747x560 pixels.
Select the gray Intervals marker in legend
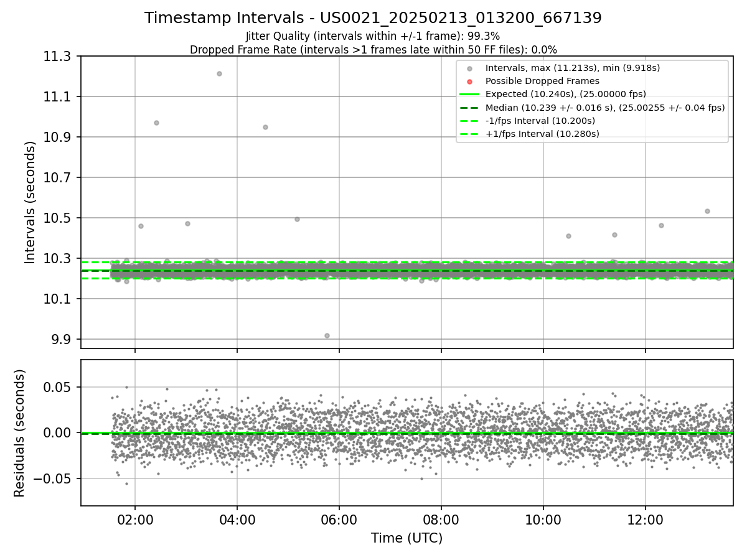(470, 68)
